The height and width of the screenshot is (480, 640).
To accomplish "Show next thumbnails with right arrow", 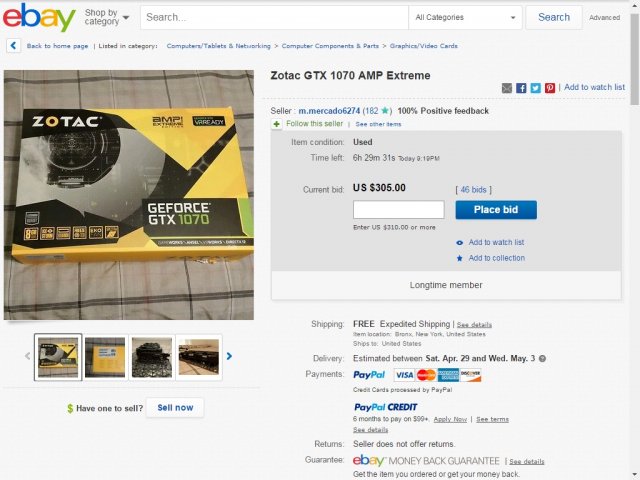I will pos(229,356).
